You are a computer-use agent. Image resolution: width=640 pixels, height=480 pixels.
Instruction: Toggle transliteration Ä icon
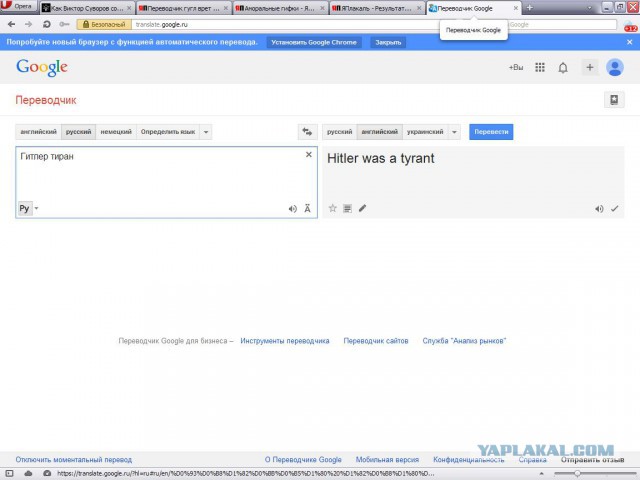307,209
